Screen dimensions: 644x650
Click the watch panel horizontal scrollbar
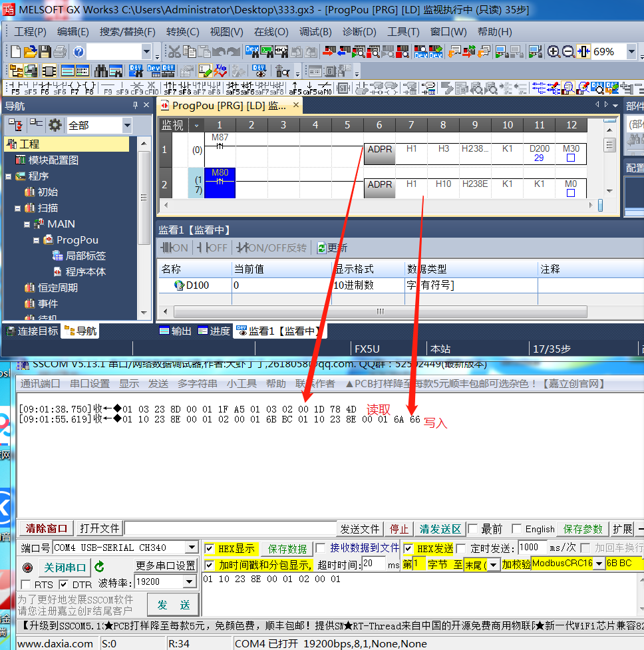380,311
